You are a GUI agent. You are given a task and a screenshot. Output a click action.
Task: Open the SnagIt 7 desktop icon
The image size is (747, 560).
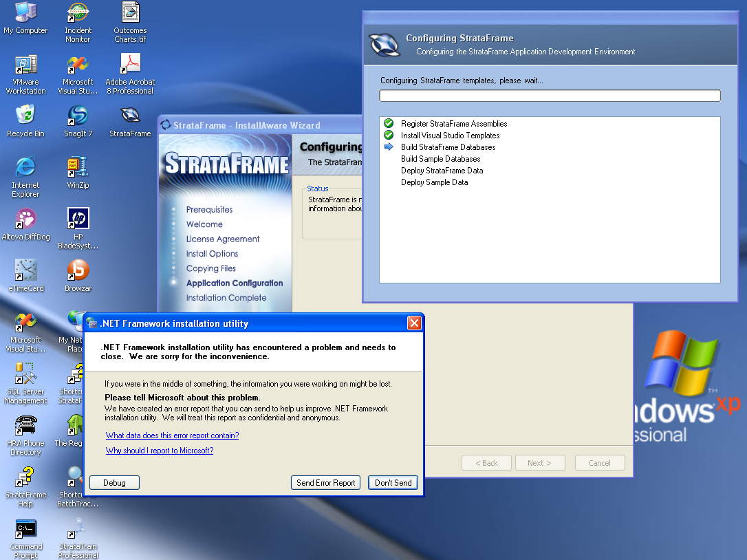click(78, 116)
